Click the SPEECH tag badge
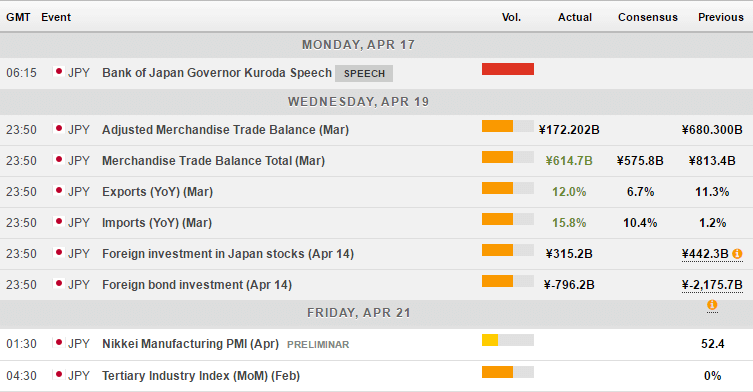 click(364, 74)
